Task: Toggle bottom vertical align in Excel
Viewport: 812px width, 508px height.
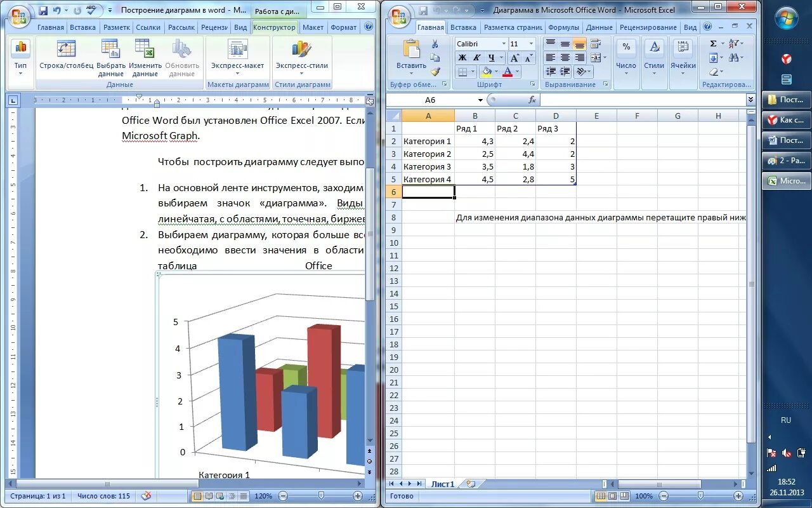Action: [579, 44]
